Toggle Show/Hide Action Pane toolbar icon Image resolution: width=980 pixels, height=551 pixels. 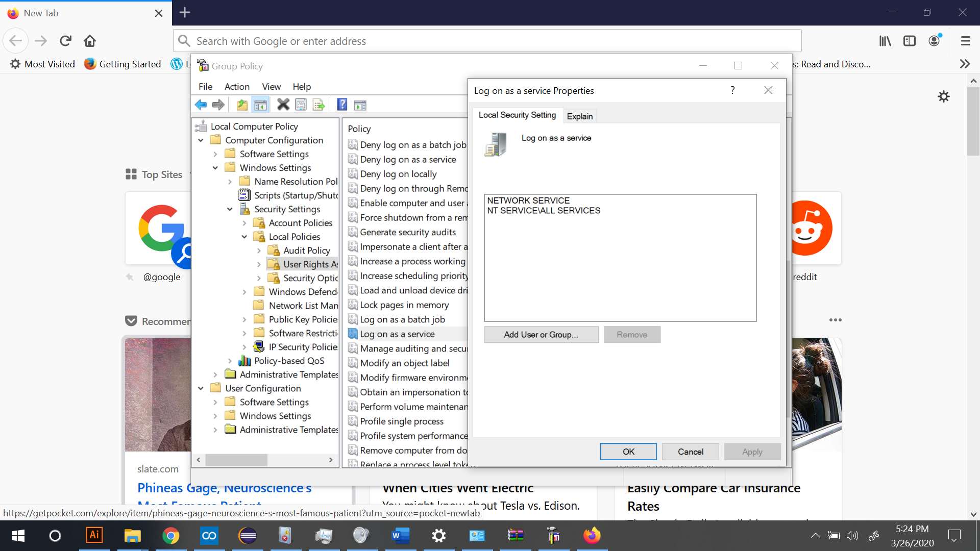tap(360, 105)
